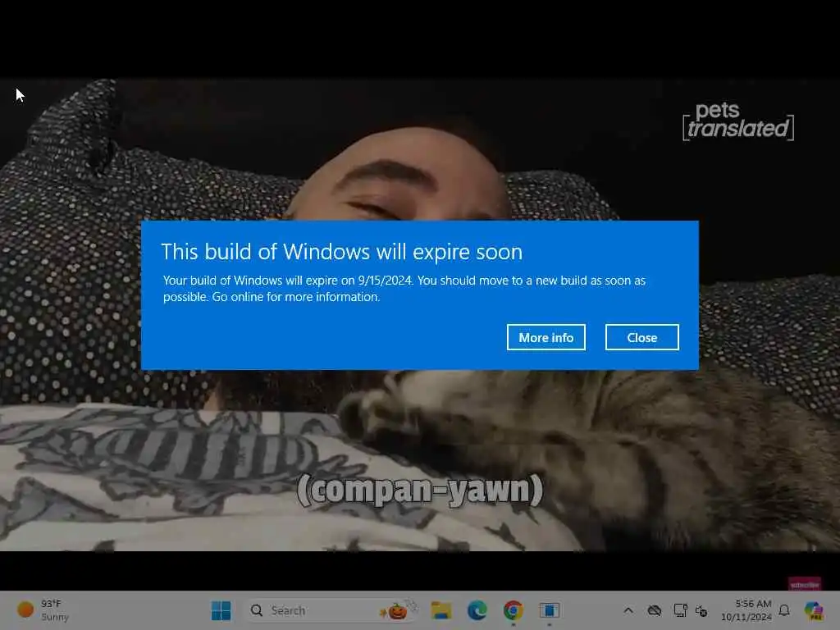This screenshot has height=630, width=840.
Task: Open Google Chrome from the taskbar
Action: point(514,610)
